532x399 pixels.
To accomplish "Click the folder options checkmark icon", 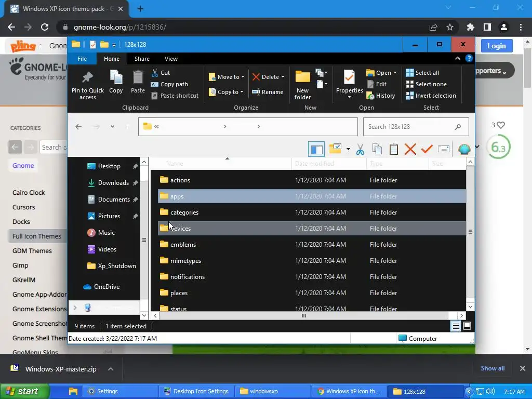I will (x=335, y=149).
